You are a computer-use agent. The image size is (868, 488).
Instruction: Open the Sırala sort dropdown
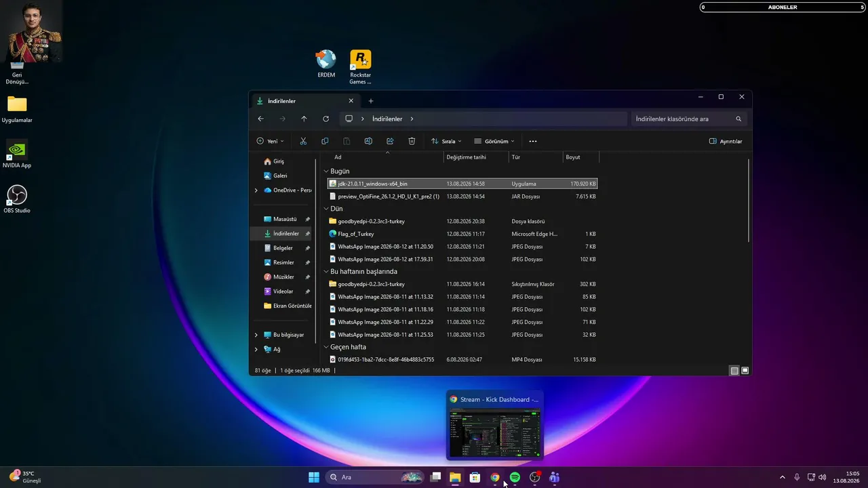pos(446,141)
